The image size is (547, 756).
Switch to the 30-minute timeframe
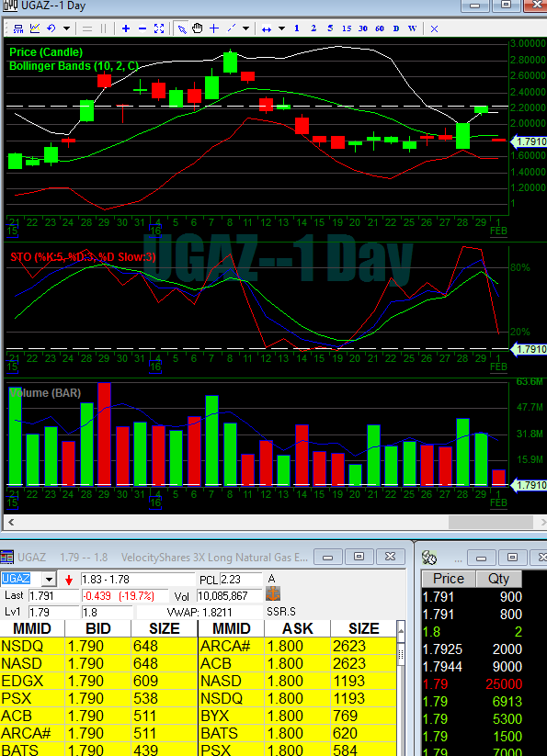coord(363,28)
